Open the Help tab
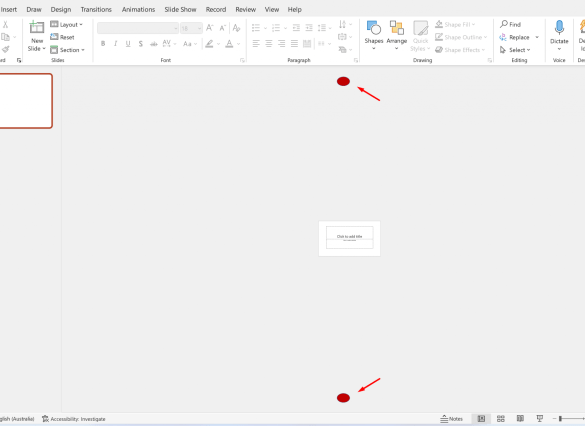The image size is (585, 426). (294, 9)
